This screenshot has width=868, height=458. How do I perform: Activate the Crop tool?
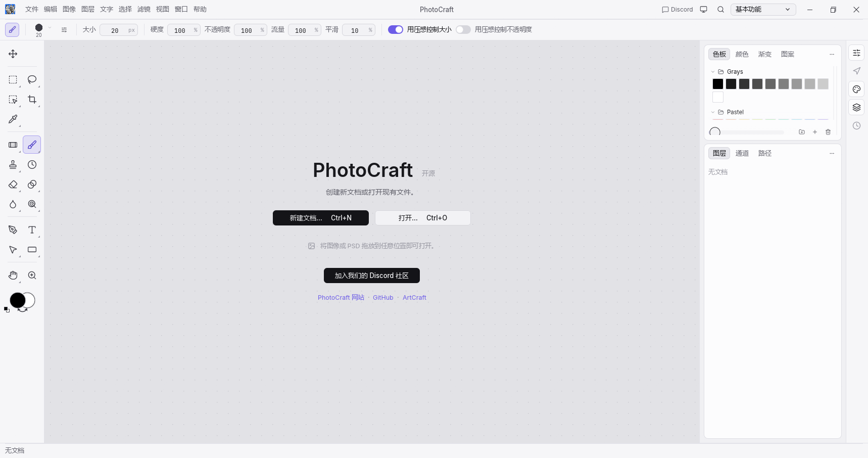coord(32,100)
